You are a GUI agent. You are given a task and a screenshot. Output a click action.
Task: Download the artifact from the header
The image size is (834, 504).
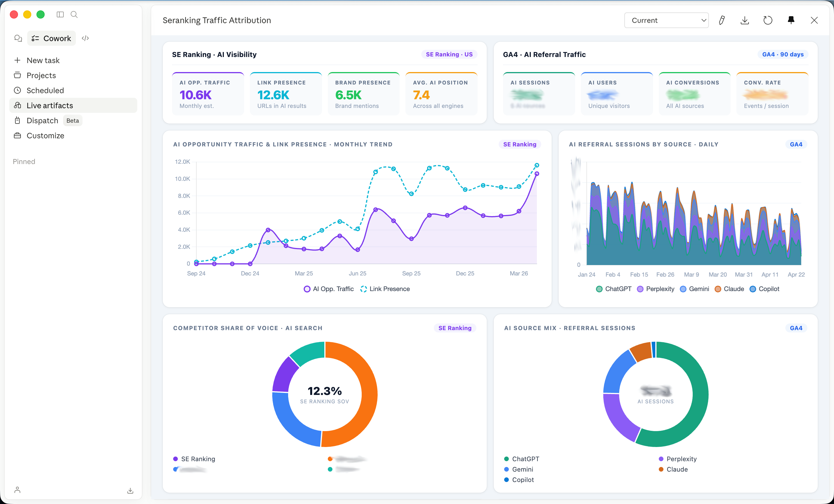click(x=745, y=20)
